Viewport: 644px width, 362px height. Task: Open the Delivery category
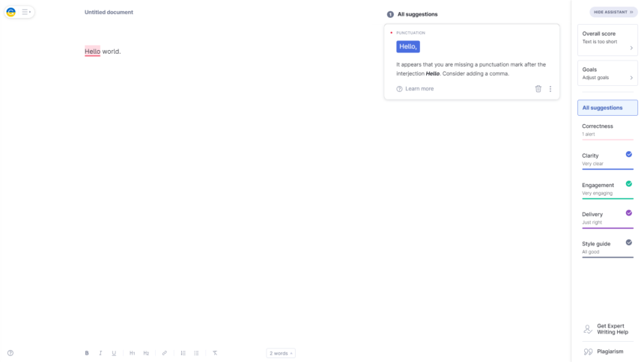pos(607,218)
